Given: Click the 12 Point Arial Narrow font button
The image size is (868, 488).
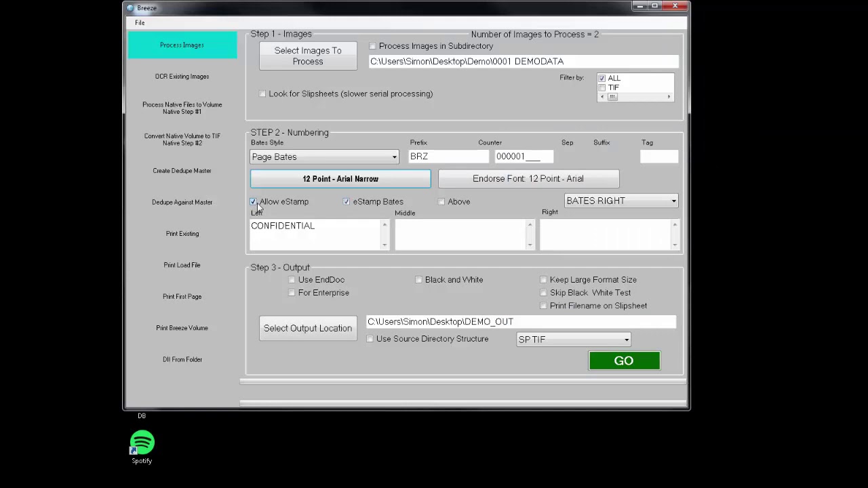Looking at the screenshot, I should pos(340,179).
